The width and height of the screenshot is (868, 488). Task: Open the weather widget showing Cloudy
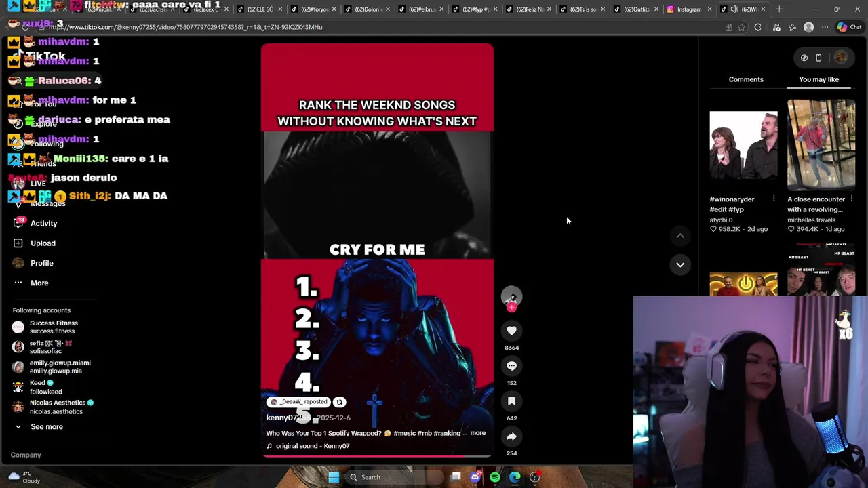[x=24, y=477]
